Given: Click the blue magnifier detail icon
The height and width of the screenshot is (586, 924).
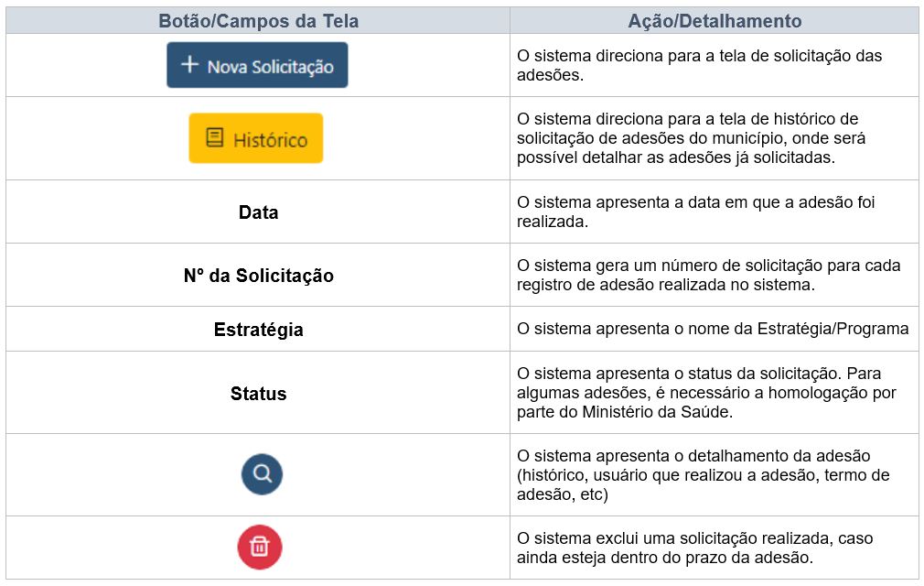Looking at the screenshot, I should (262, 474).
